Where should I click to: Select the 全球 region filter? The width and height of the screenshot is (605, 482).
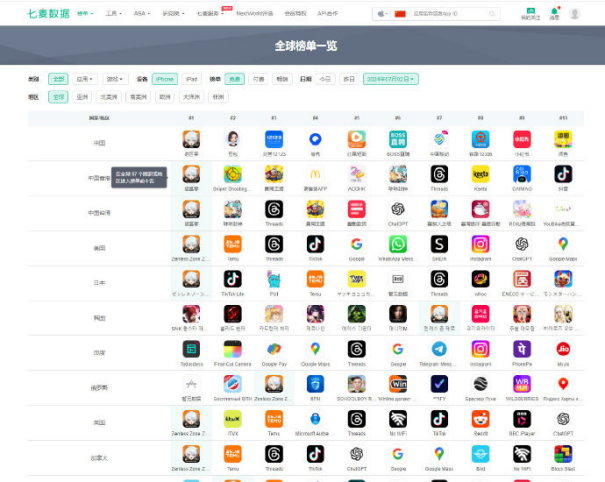(x=58, y=97)
